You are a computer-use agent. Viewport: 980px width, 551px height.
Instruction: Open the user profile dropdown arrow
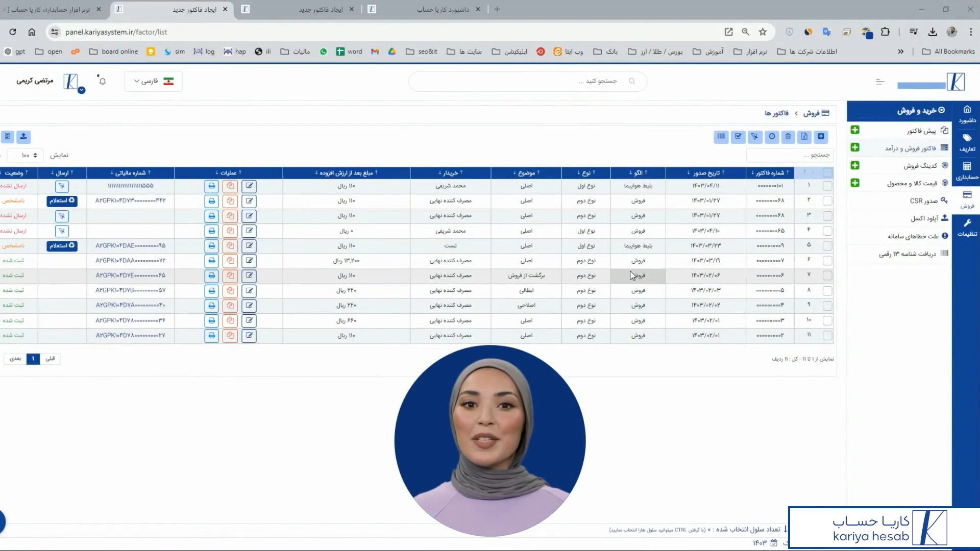pyautogui.click(x=82, y=90)
